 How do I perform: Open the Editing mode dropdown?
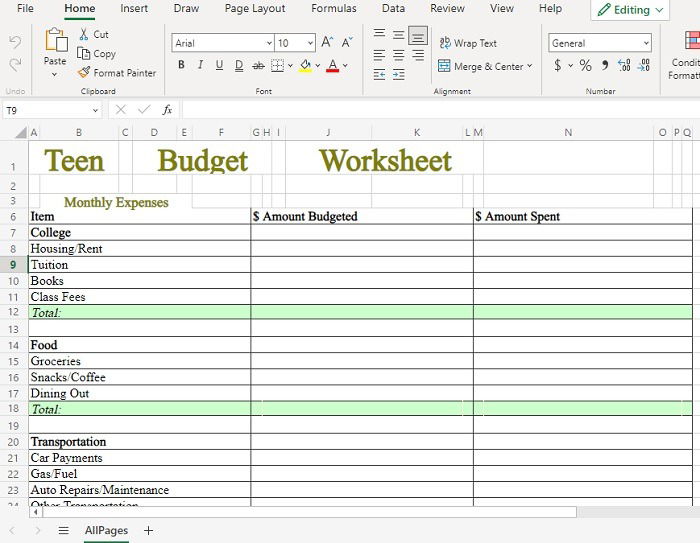(630, 10)
